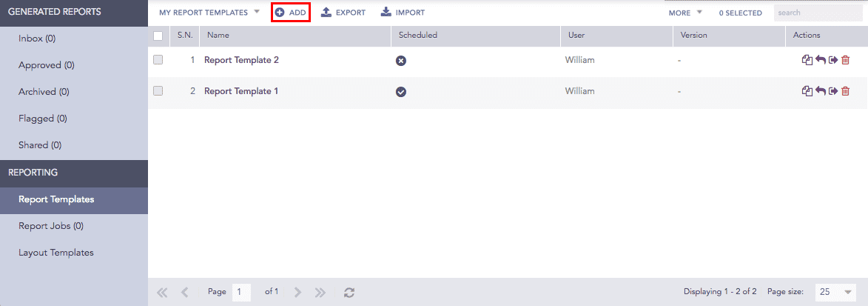The image size is (868, 306).
Task: Tick the checkbox for Report Template 1
Action: click(158, 91)
